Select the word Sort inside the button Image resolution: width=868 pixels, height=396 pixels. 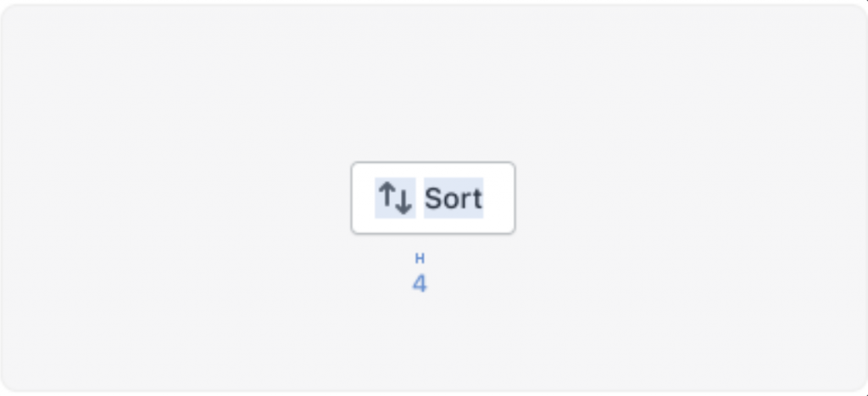point(453,198)
